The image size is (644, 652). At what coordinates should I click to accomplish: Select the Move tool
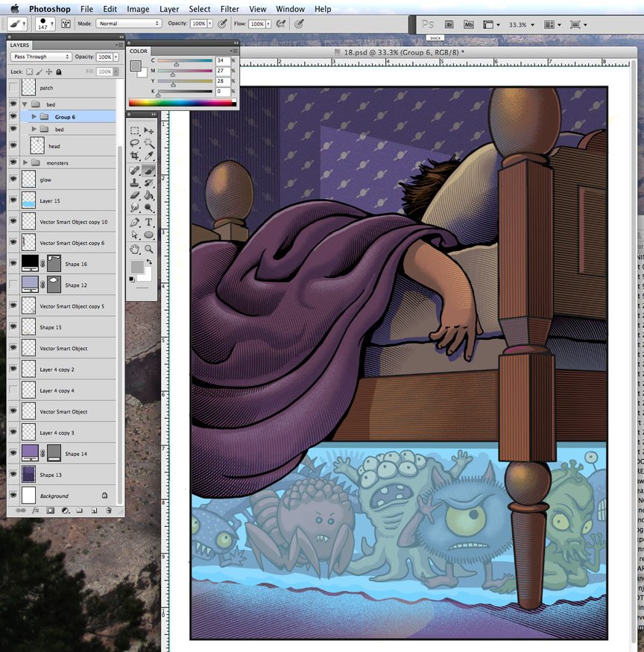tap(148, 130)
